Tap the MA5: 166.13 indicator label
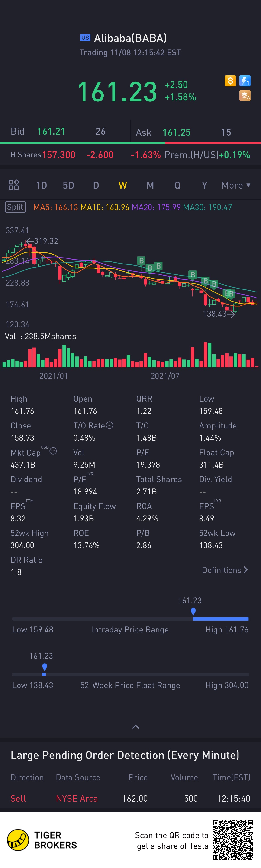Screen dimensions: 261x868 [x=56, y=207]
